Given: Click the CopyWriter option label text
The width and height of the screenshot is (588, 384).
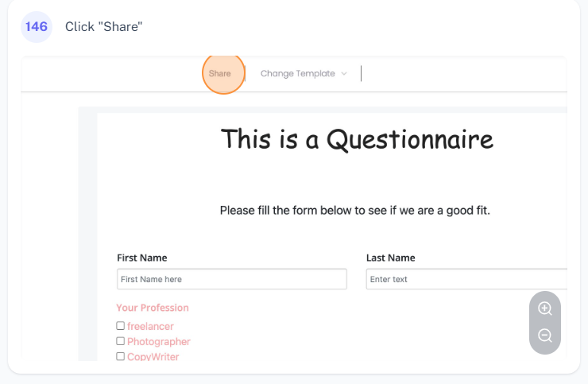Looking at the screenshot, I should 153,357.
